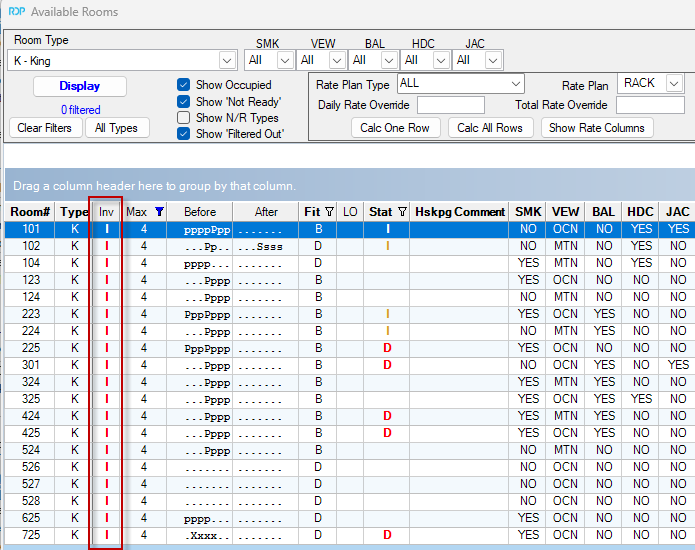Image resolution: width=695 pixels, height=550 pixels.
Task: Click the group-by column header drop area
Action: (350, 186)
